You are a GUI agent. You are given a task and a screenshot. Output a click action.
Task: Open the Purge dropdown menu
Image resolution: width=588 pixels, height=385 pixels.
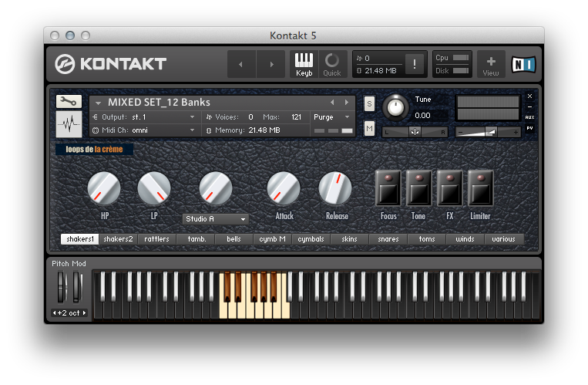point(331,117)
